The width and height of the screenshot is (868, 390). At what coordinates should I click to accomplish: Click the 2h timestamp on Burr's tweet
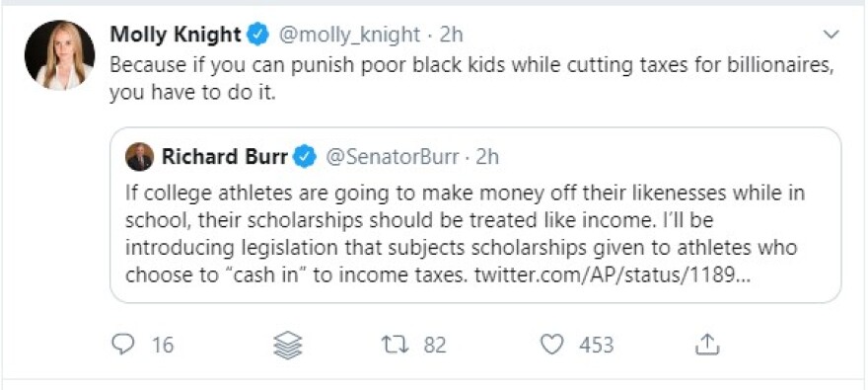(x=487, y=157)
